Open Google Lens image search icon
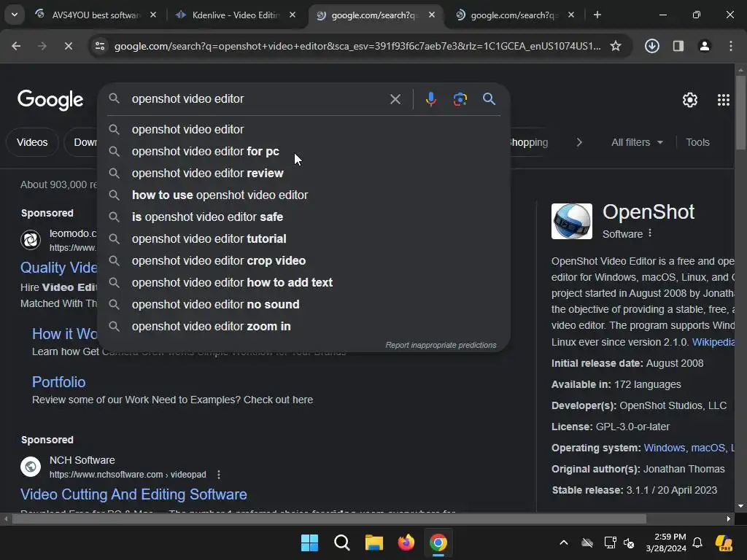Viewport: 747px width, 560px height. click(x=460, y=99)
